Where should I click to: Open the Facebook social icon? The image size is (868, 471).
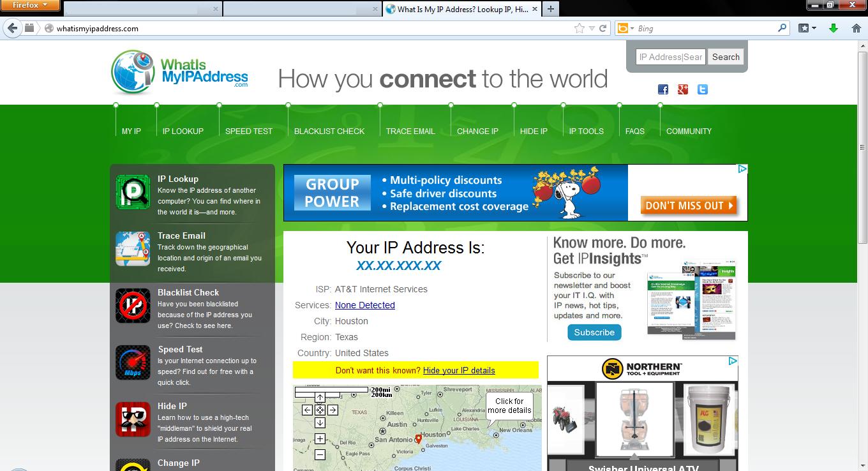point(663,89)
